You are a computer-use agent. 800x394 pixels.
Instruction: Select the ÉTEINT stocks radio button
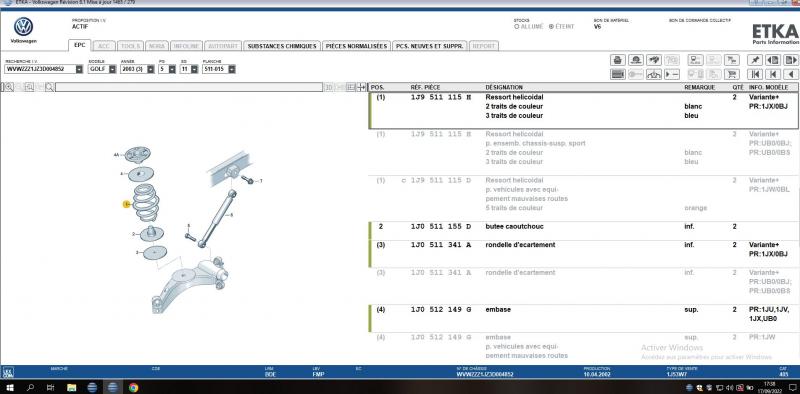click(x=551, y=27)
